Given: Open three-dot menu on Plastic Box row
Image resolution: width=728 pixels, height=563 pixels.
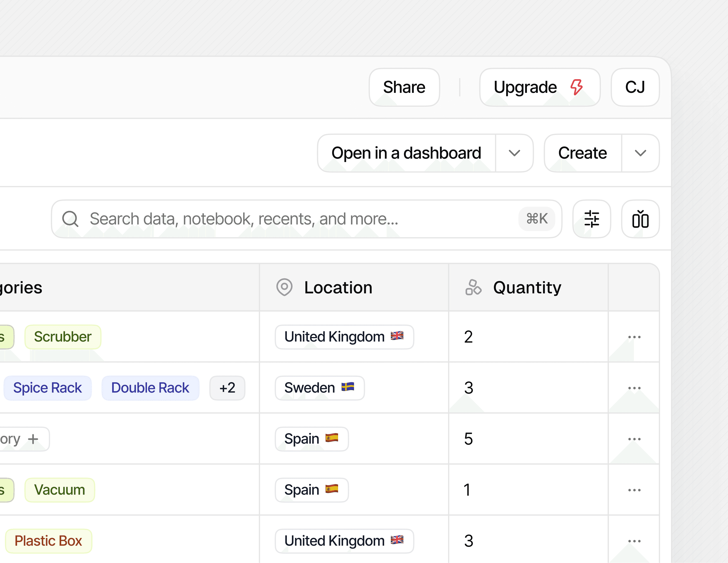Looking at the screenshot, I should (634, 541).
